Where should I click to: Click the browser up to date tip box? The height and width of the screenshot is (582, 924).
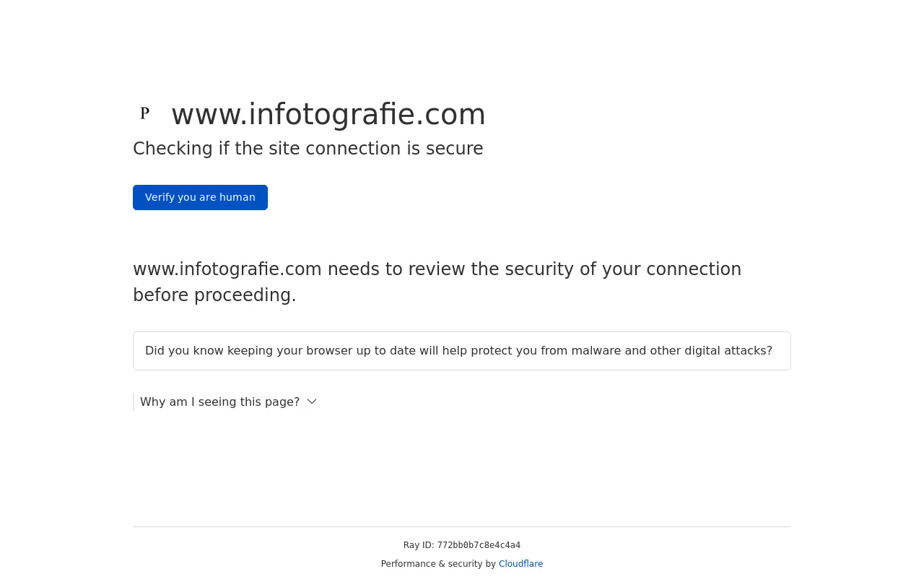tap(462, 351)
